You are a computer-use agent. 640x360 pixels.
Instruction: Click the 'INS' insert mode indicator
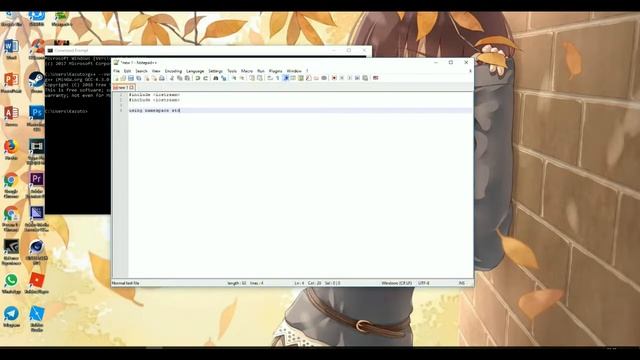(x=462, y=283)
